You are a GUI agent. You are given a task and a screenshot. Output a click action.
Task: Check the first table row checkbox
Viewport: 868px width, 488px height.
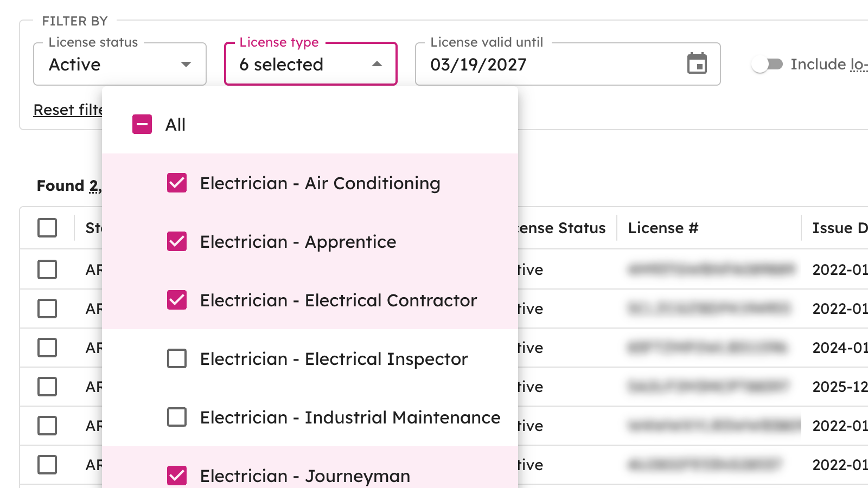point(47,269)
